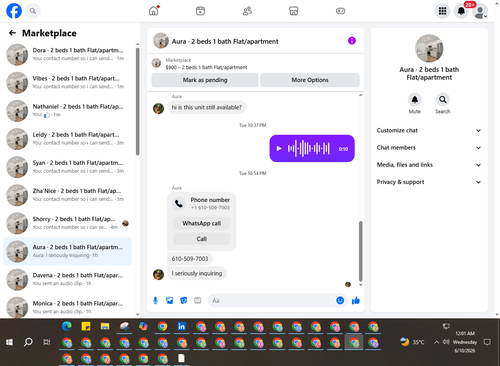Search in conversation magnifier icon
This screenshot has width=500, height=366.
coord(443,100)
